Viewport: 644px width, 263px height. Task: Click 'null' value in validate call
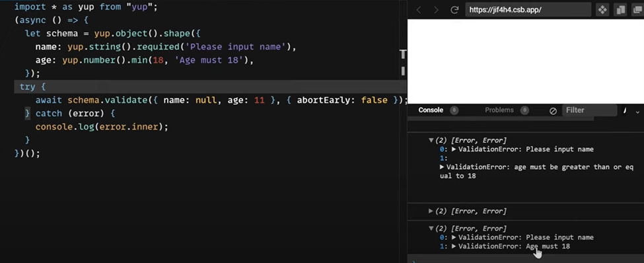(x=206, y=100)
